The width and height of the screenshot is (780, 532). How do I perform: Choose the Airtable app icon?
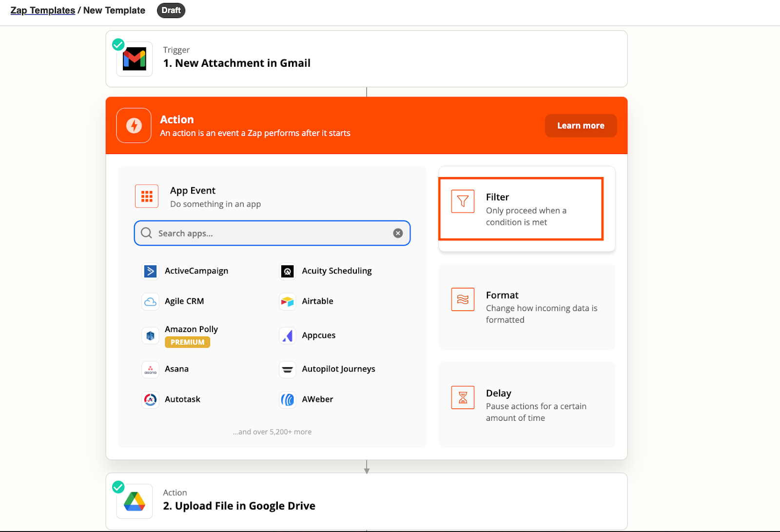(x=288, y=302)
